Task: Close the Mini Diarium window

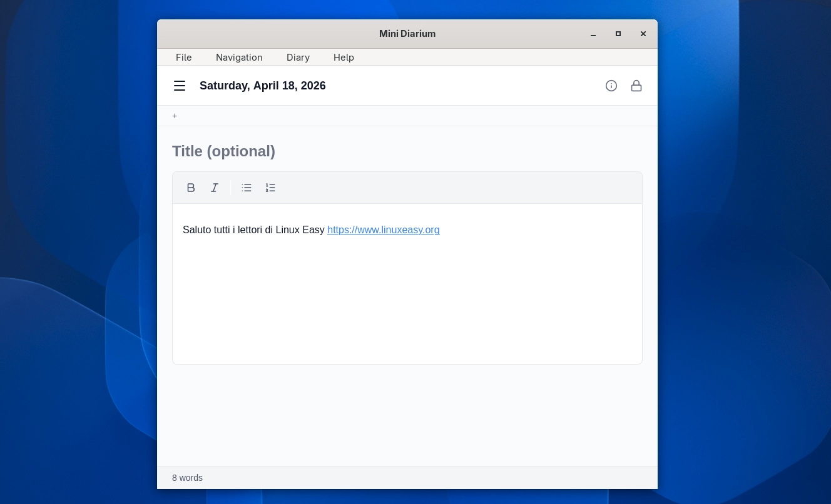Action: click(x=643, y=34)
